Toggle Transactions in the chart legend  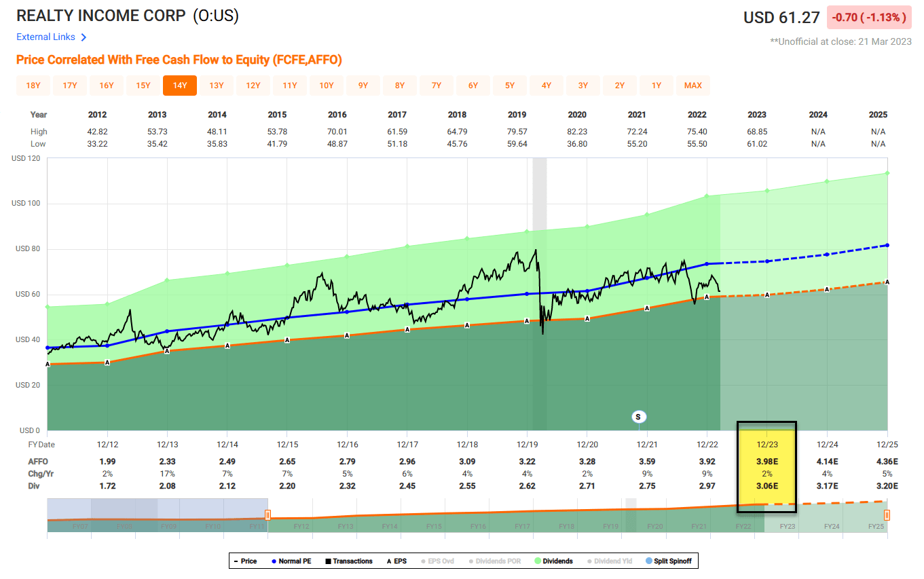[x=348, y=561]
